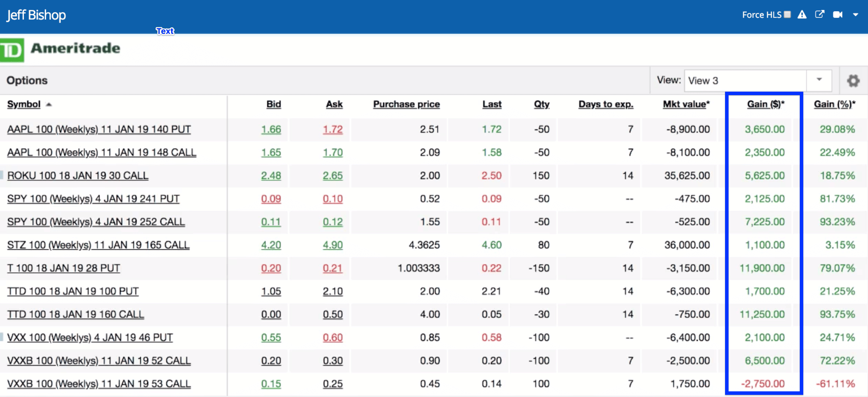Open AAPL 11 JAN 19 140 PUT link
The image size is (868, 397).
point(99,129)
